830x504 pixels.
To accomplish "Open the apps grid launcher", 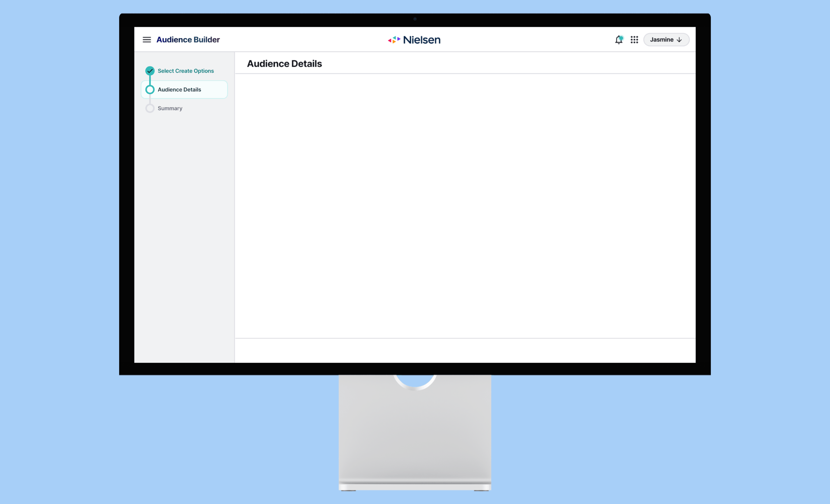I will coord(634,40).
